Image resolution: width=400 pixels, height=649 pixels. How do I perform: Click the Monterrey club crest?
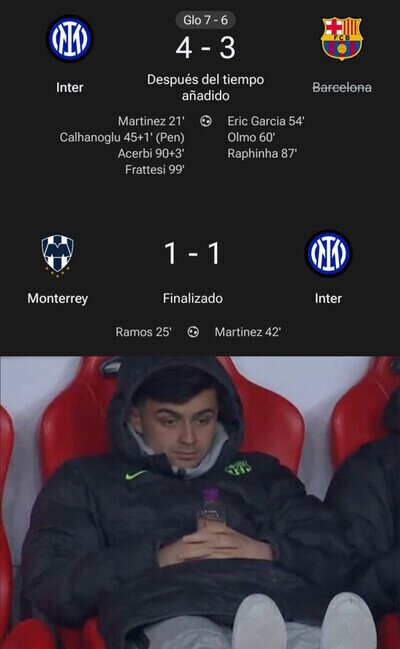pyautogui.click(x=58, y=255)
